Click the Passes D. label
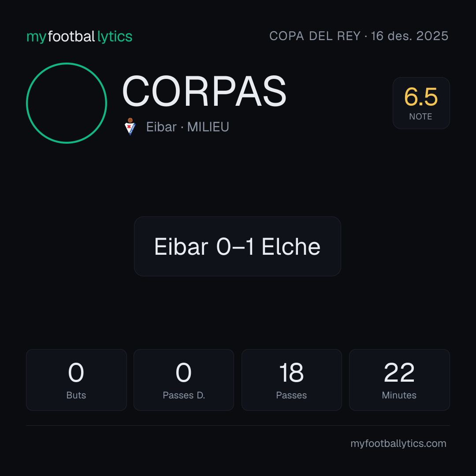 (184, 395)
